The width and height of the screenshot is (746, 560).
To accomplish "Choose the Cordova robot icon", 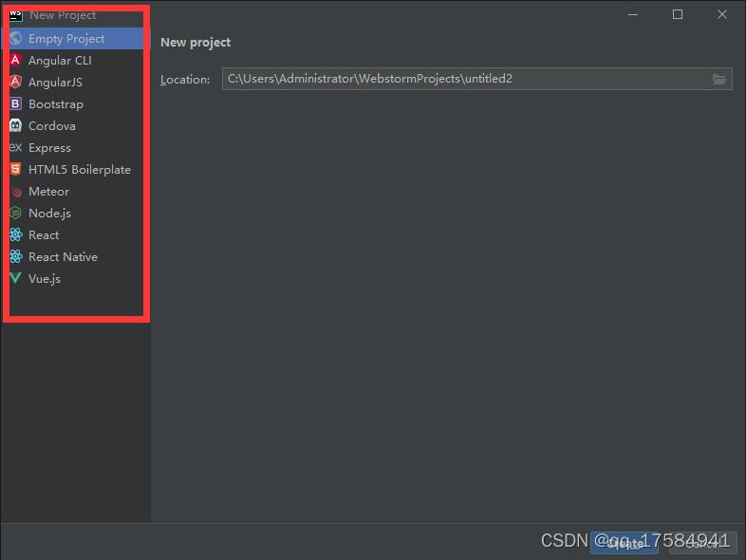I will pyautogui.click(x=16, y=125).
